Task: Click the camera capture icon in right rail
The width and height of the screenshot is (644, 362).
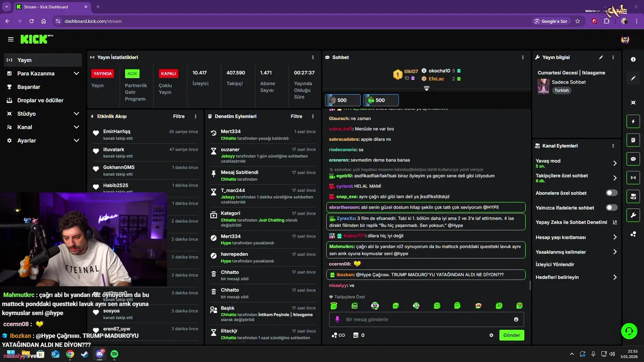Action: 633,103
